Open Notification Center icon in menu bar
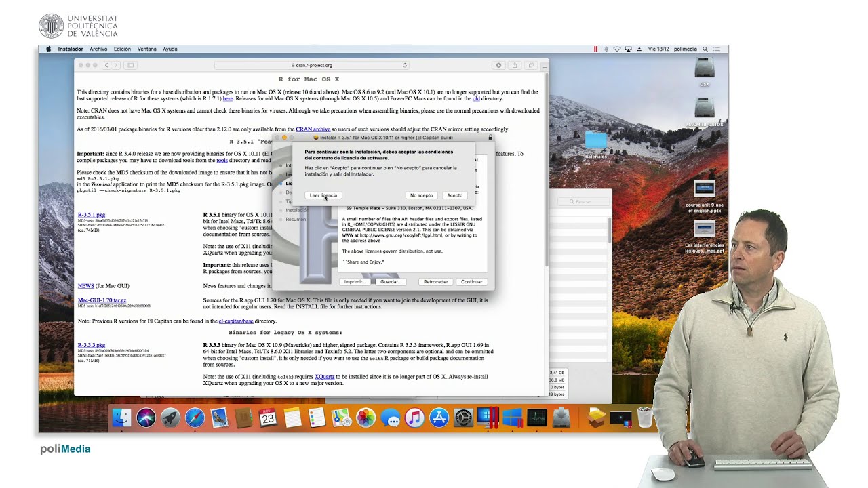This screenshot has height=488, width=868. click(x=718, y=49)
